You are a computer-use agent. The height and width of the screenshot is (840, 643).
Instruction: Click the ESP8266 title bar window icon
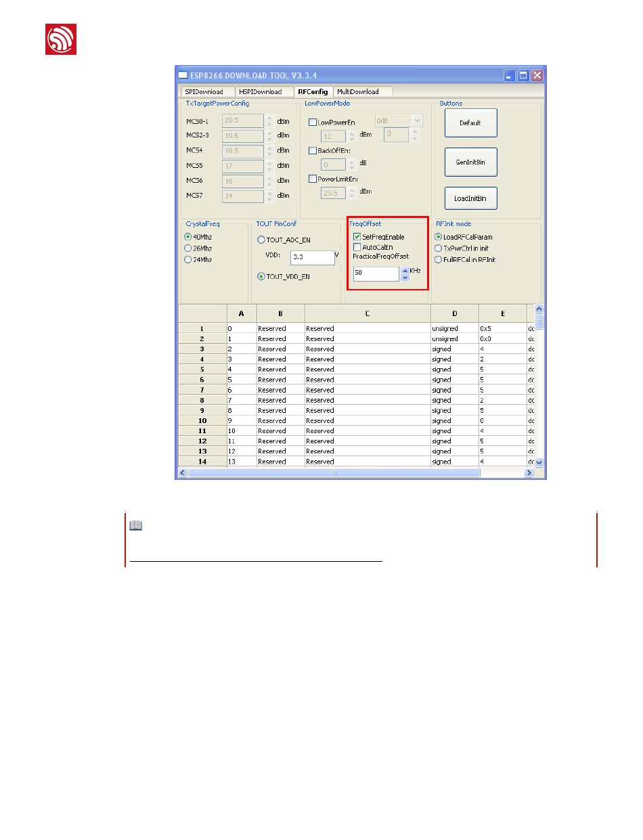(x=183, y=74)
